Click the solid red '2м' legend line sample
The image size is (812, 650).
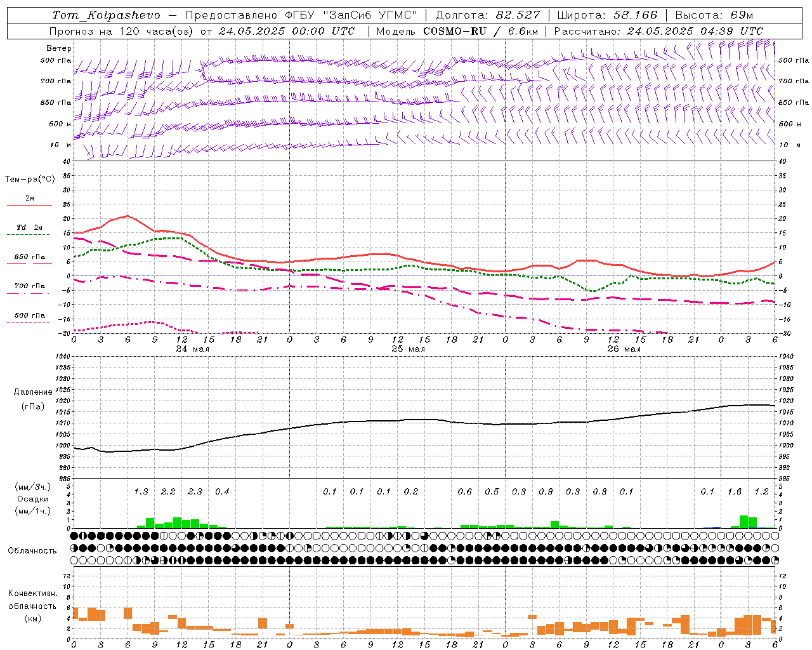[x=29, y=205]
